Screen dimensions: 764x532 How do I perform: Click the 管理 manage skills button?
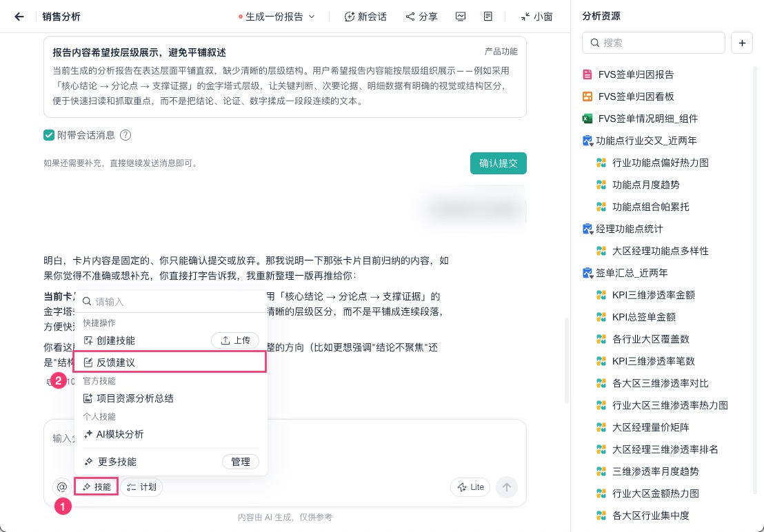click(x=241, y=462)
